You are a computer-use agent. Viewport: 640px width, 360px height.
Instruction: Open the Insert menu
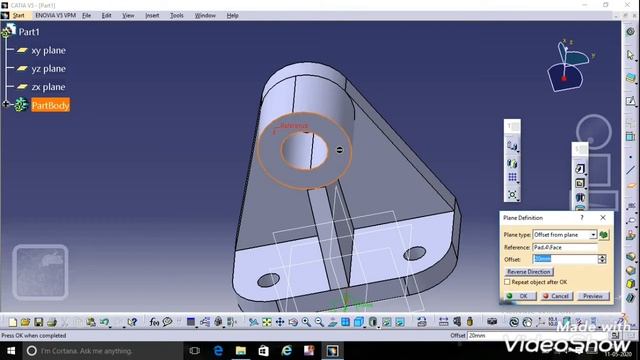152,16
